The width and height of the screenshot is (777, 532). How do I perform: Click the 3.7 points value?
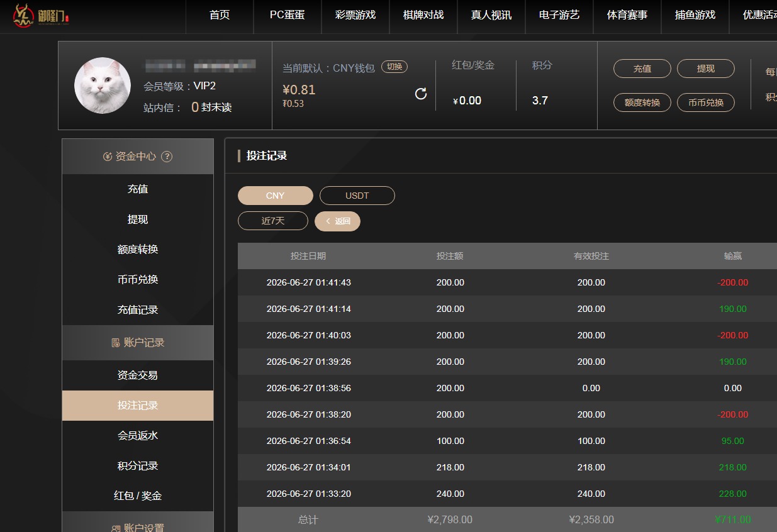point(540,101)
